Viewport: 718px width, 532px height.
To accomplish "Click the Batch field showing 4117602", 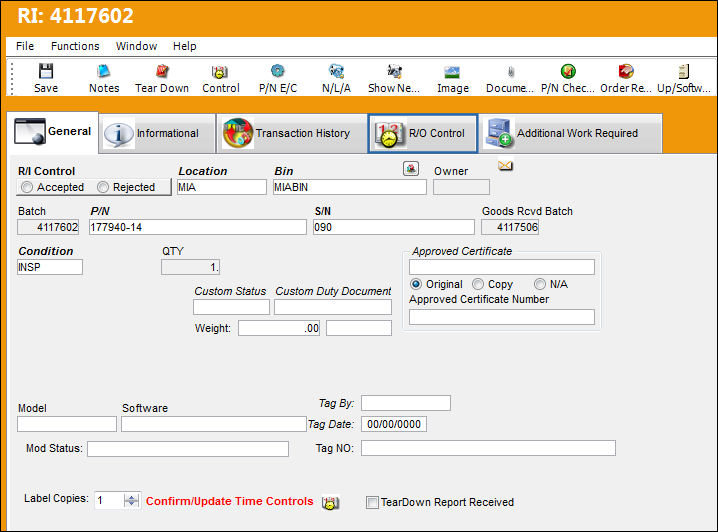I will click(48, 227).
